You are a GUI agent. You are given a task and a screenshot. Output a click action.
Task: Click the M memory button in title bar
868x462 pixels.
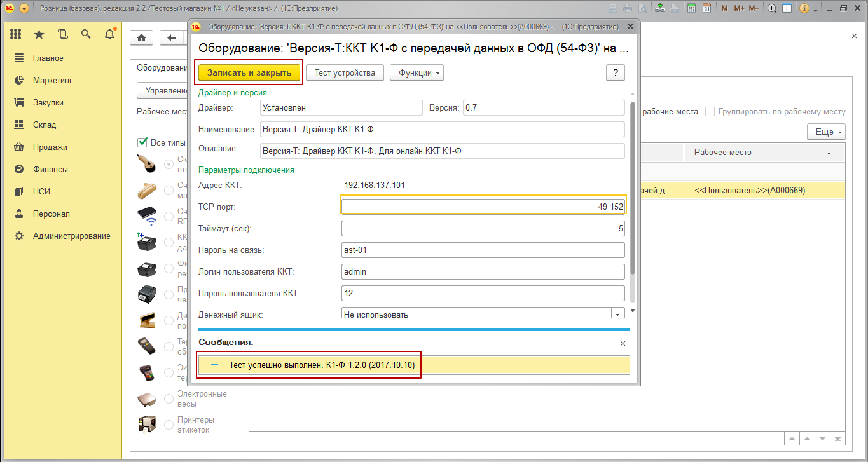click(724, 9)
